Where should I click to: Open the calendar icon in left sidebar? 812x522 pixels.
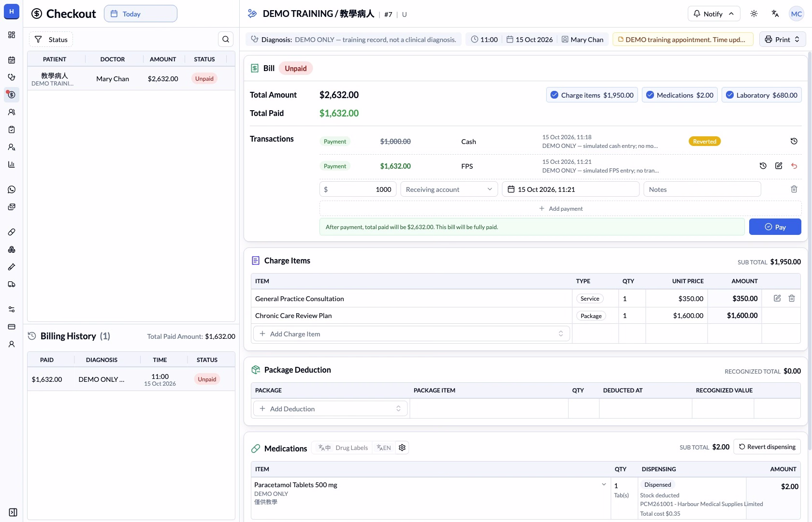click(x=12, y=60)
